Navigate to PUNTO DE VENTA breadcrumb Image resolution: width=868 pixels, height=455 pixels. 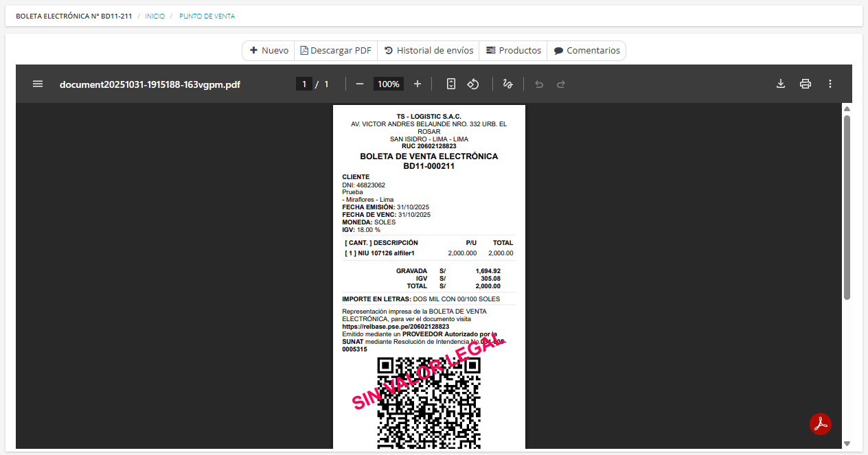[207, 16]
